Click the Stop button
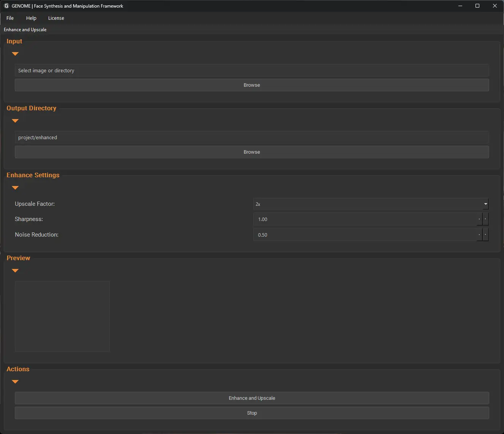The height and width of the screenshot is (434, 504). click(252, 413)
